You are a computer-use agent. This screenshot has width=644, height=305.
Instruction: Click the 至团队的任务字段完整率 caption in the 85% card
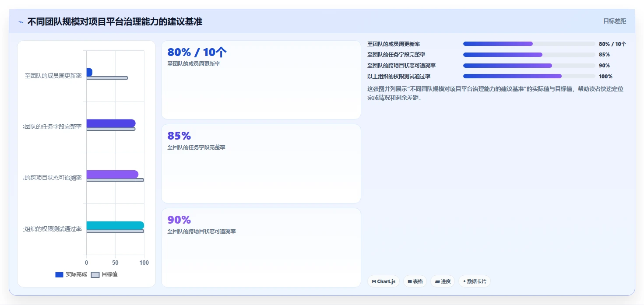click(196, 147)
